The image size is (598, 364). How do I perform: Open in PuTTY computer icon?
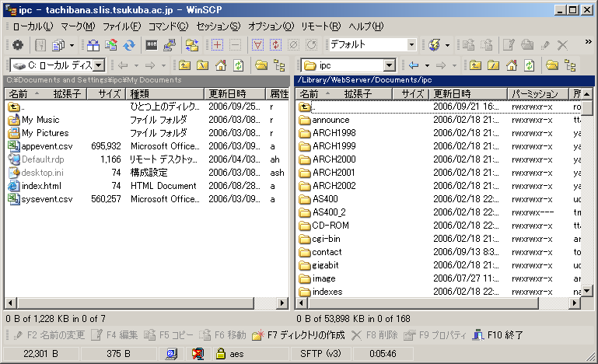click(170, 45)
